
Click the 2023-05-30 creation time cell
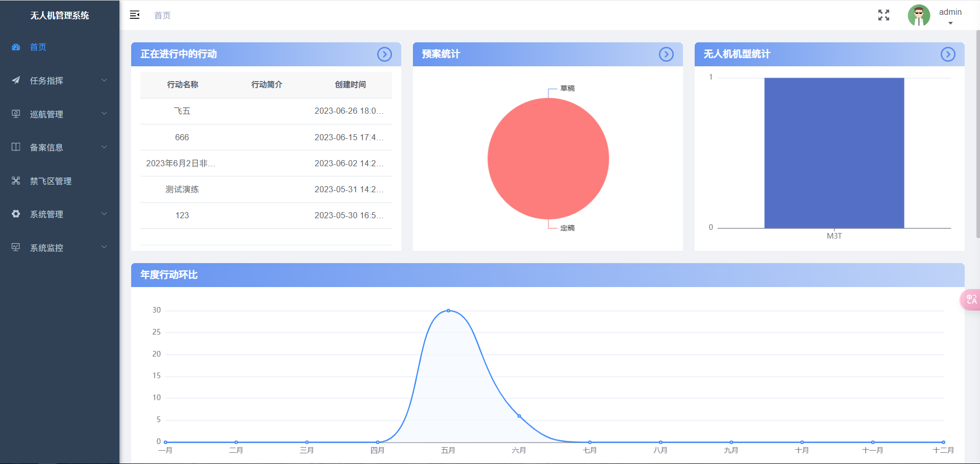tap(349, 216)
